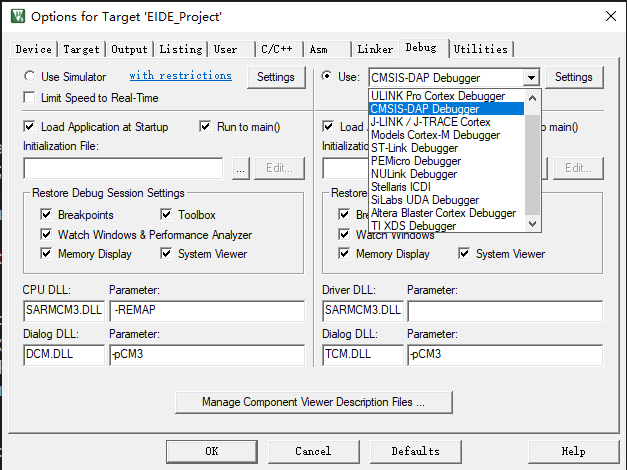The height and width of the screenshot is (470, 627).
Task: Choose Altera Blaster Cortex Debugger
Action: pos(446,213)
